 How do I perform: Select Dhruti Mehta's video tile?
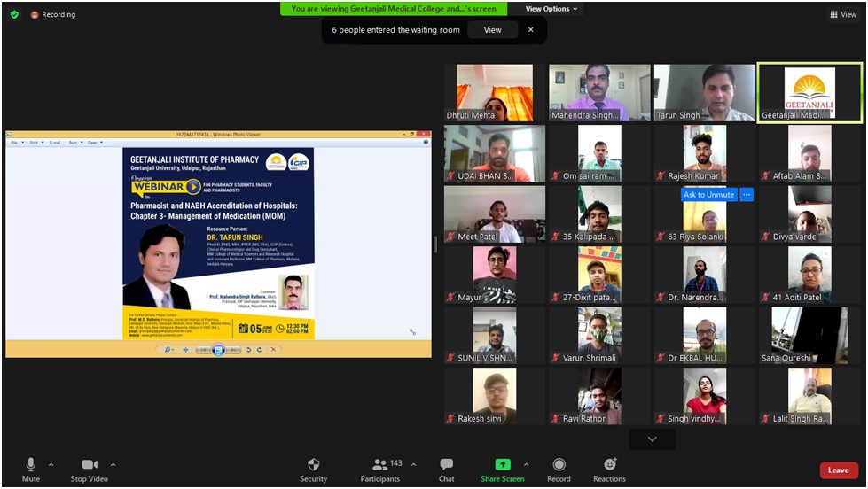tap(495, 92)
